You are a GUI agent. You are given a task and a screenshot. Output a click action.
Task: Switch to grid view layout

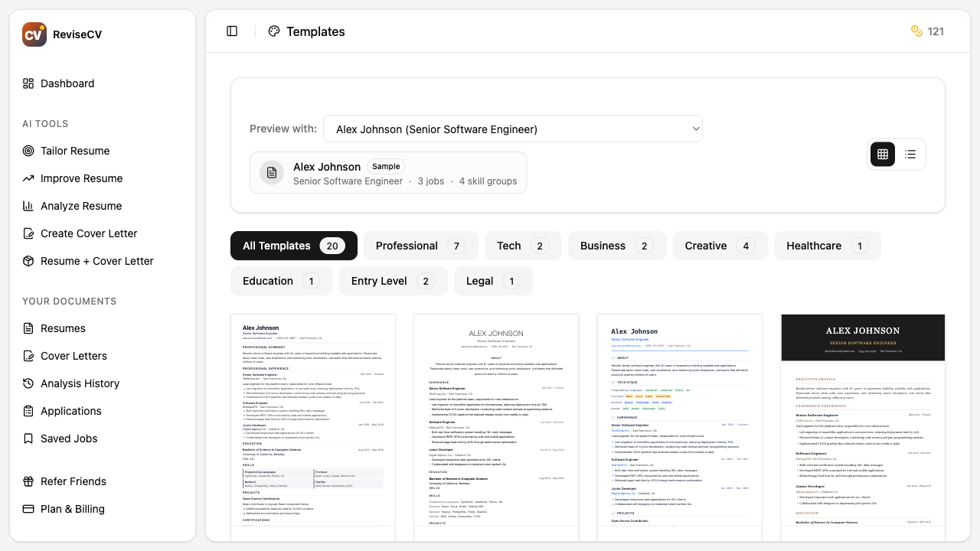(x=882, y=154)
